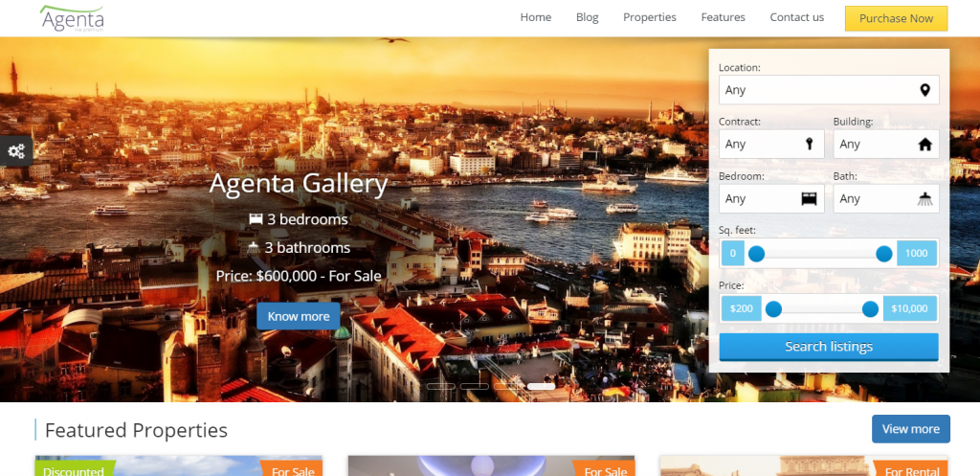Click the shower icon in Bath field

pyautogui.click(x=924, y=199)
